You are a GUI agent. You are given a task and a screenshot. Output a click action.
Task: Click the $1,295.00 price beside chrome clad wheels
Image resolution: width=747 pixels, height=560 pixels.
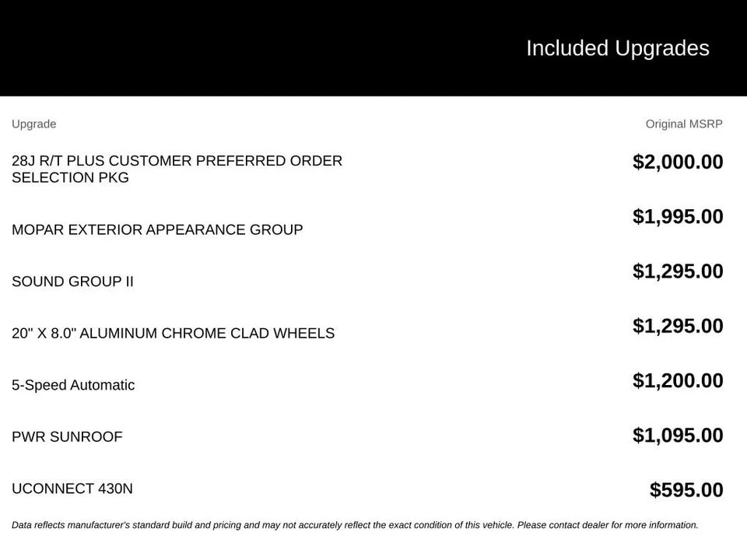click(678, 326)
